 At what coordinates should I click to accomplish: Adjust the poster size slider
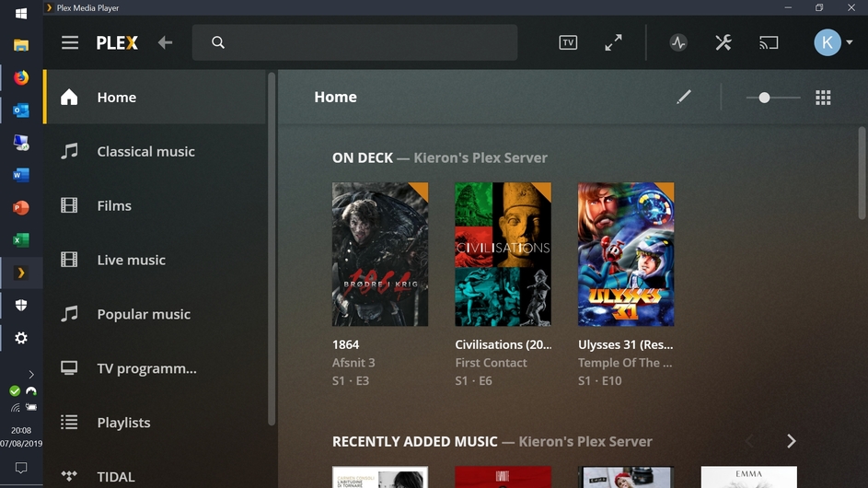click(x=773, y=98)
